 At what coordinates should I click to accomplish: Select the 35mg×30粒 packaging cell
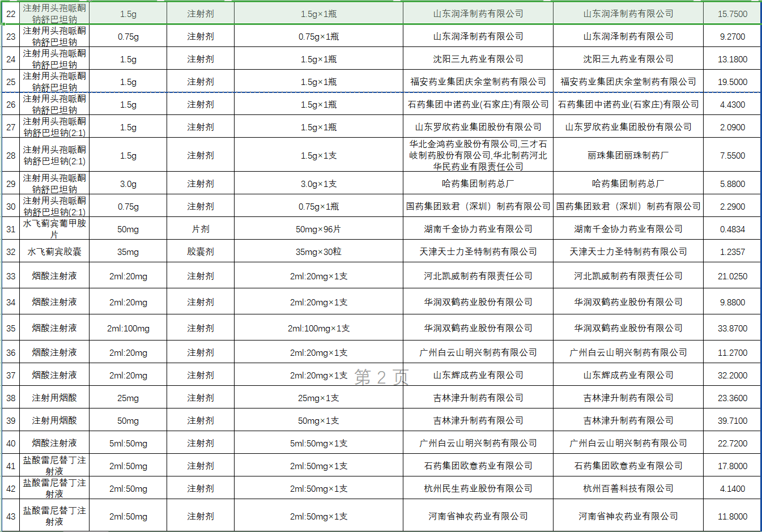tap(318, 252)
